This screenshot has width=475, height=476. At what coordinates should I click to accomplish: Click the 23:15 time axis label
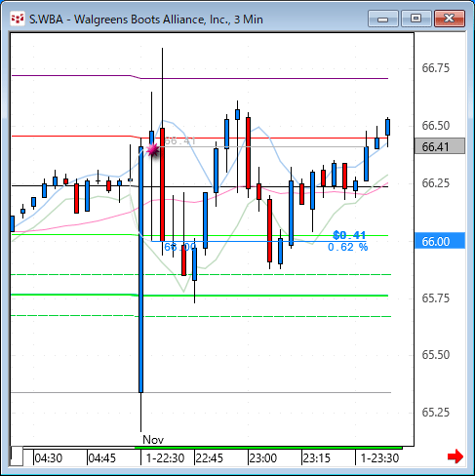316,458
